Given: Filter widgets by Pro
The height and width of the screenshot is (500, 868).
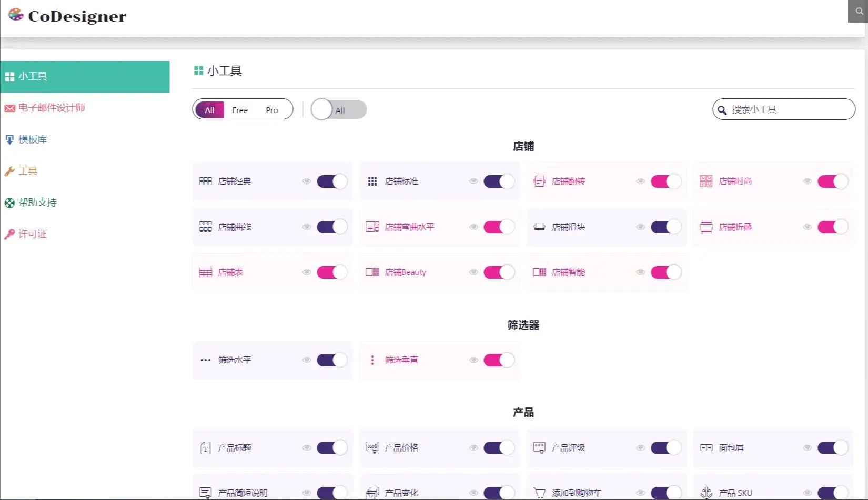Looking at the screenshot, I should [272, 110].
